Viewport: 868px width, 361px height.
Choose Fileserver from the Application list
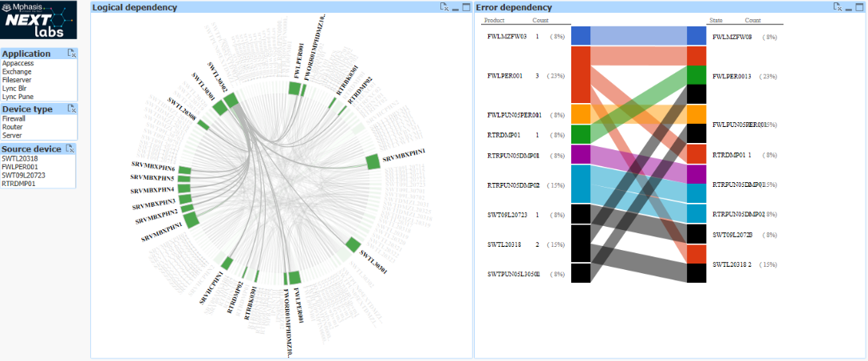[x=17, y=80]
